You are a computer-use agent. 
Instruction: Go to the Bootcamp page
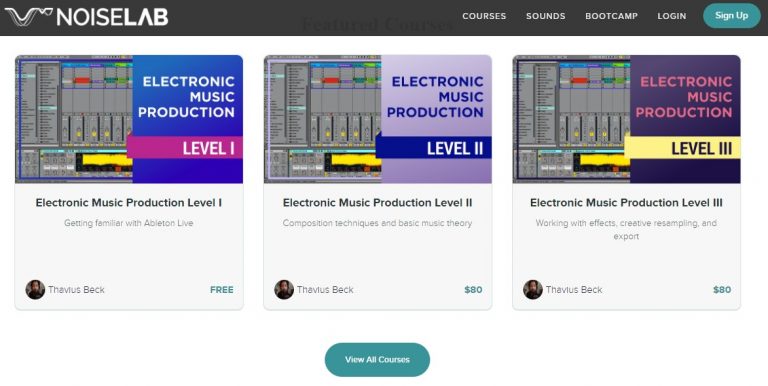(x=611, y=16)
